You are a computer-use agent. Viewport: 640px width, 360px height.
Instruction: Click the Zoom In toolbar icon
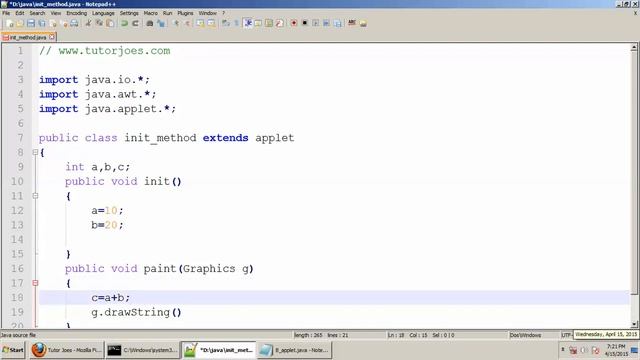(176, 23)
